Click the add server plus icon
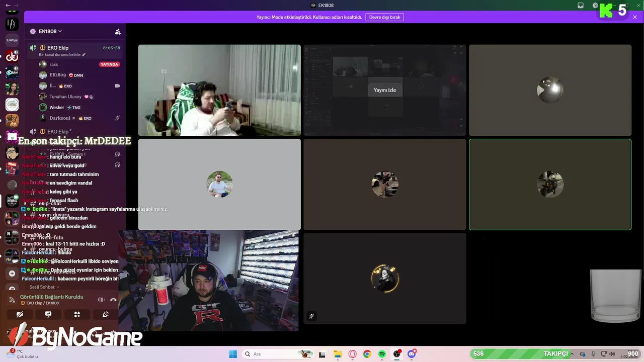 tap(12, 274)
